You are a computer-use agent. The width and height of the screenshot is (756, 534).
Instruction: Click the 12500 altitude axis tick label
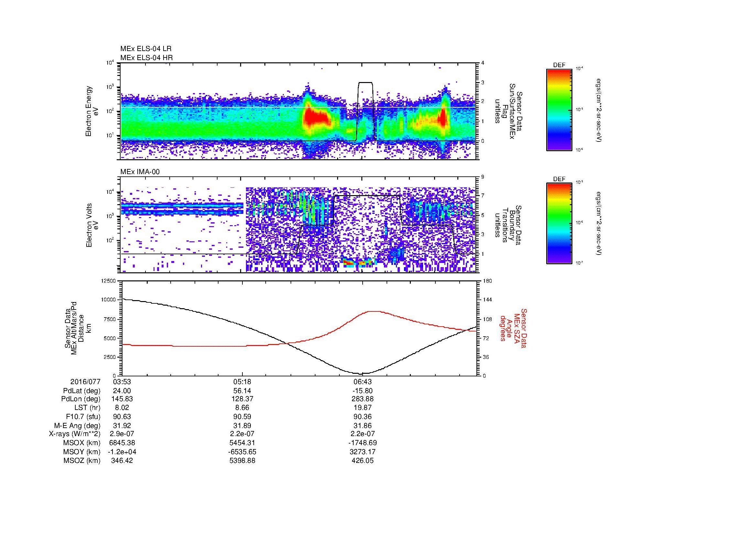(x=108, y=281)
